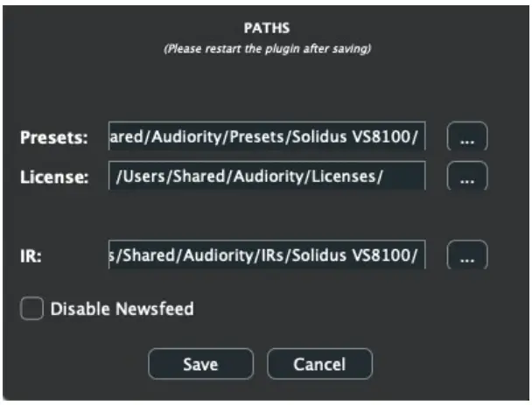
Task: Click the Disable Newsfeed label text
Action: coord(122,309)
